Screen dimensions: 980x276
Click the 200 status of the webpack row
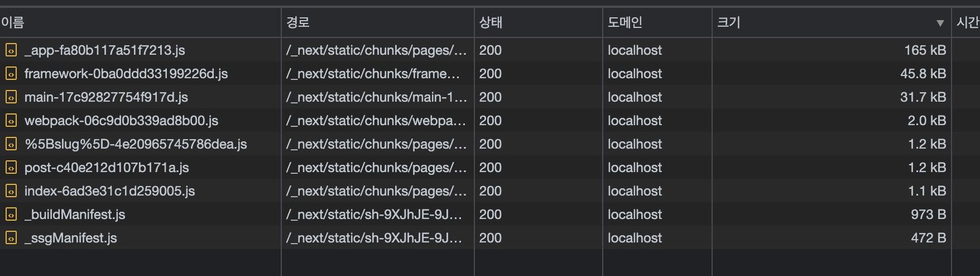click(x=491, y=121)
